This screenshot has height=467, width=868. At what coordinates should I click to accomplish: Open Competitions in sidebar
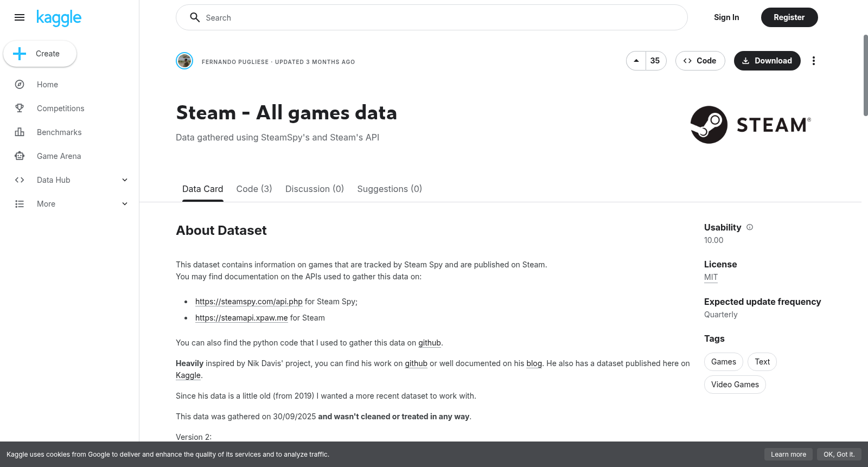coord(61,108)
